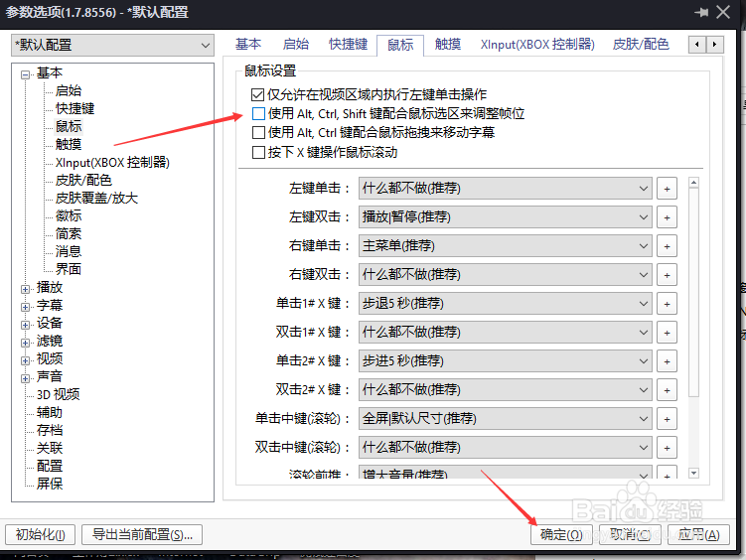Collapse the 基本 tree node
The image size is (746, 560).
[25, 74]
